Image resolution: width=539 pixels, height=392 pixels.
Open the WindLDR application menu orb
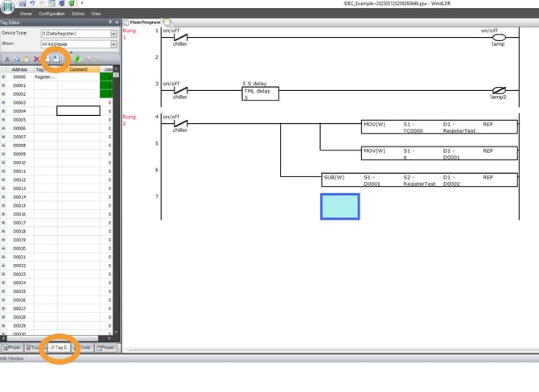[x=7, y=6]
